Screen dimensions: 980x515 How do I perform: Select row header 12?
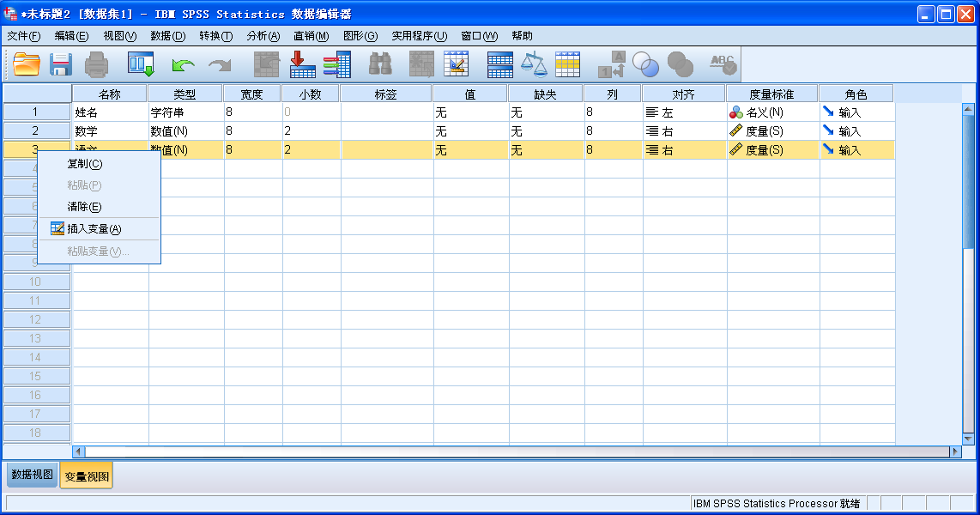click(36, 319)
